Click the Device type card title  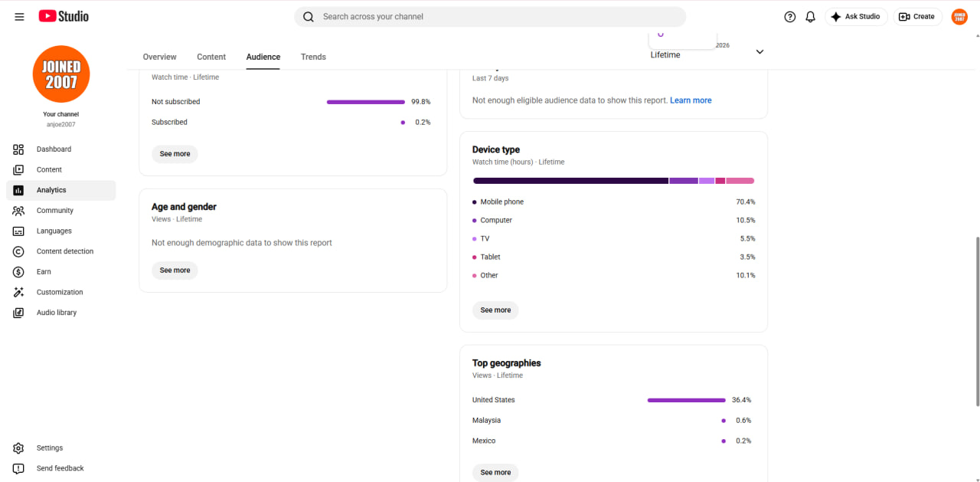coord(496,149)
